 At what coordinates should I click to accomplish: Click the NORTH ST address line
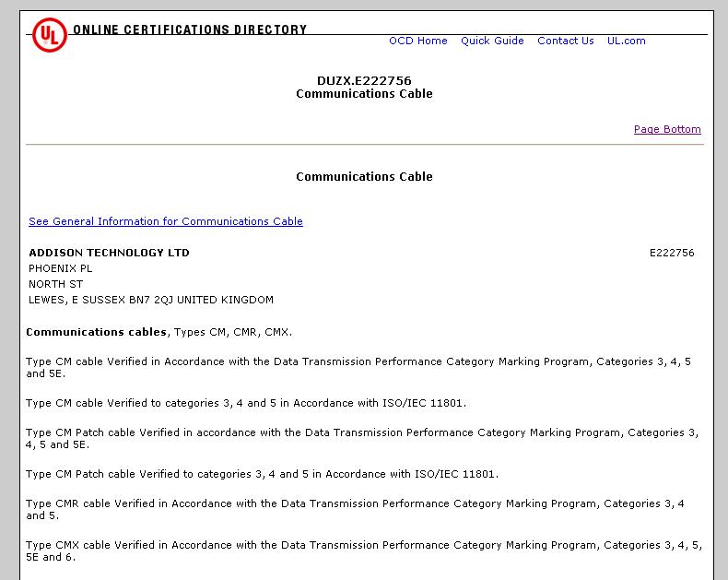tap(55, 284)
